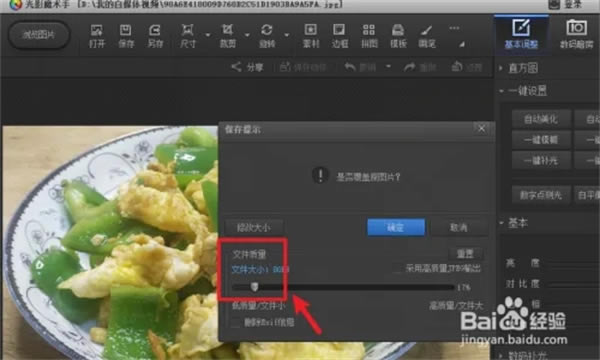Click the 保存 (Save) toolbar icon
The height and width of the screenshot is (360, 600).
(126, 36)
